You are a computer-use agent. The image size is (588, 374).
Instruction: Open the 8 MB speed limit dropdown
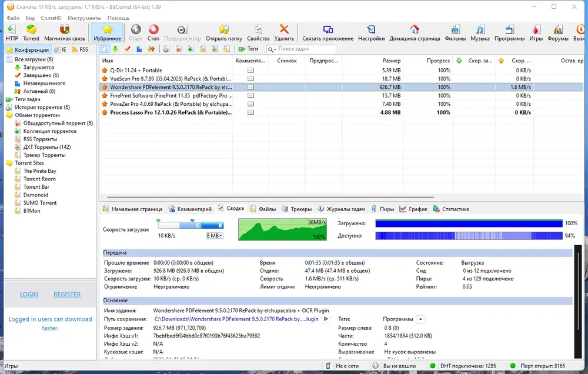click(x=214, y=236)
